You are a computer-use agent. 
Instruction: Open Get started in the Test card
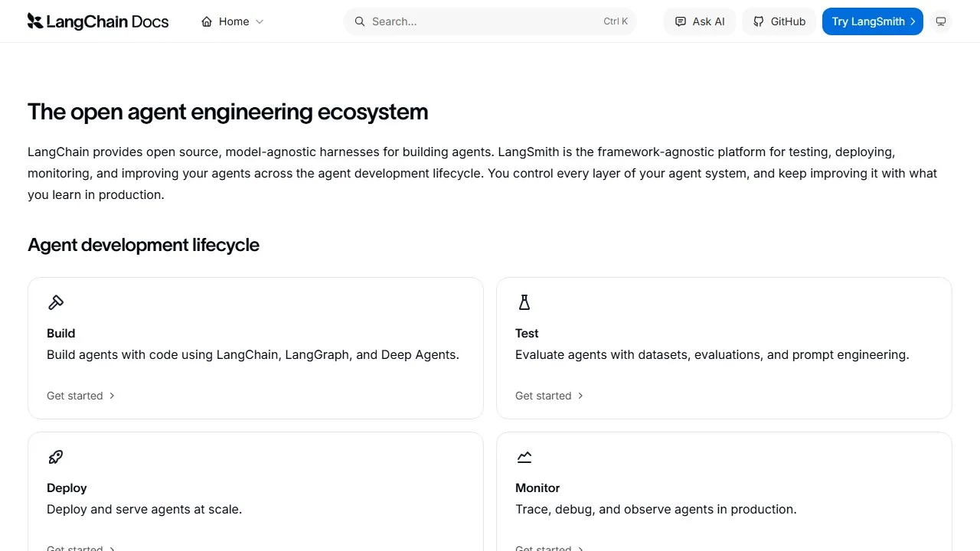click(549, 396)
